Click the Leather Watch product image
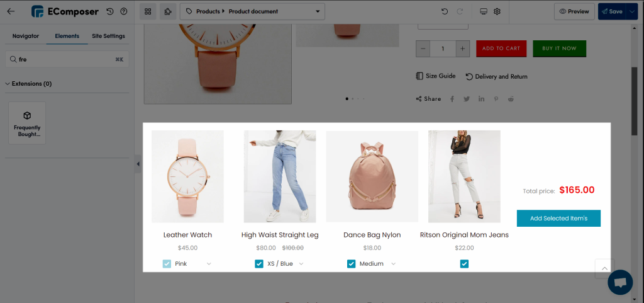 pos(187,176)
